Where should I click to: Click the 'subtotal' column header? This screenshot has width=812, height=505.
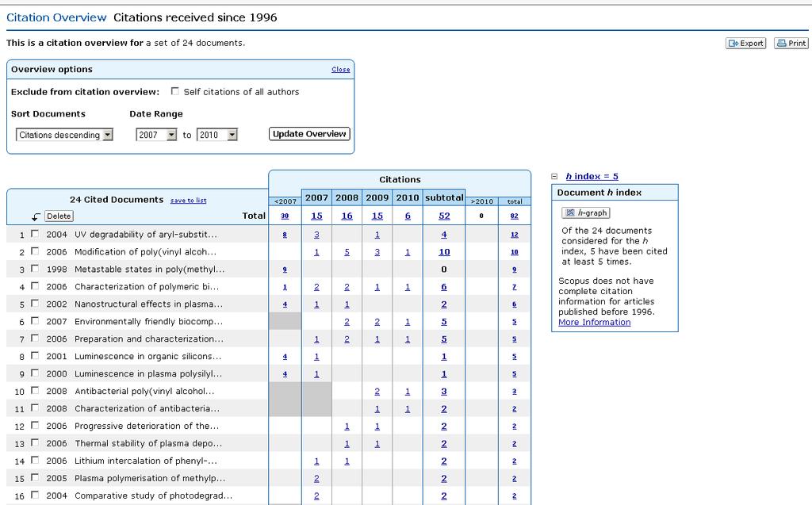click(444, 197)
